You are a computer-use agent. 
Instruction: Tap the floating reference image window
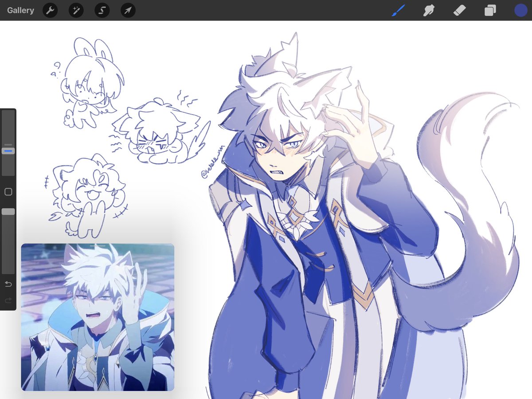click(x=98, y=317)
